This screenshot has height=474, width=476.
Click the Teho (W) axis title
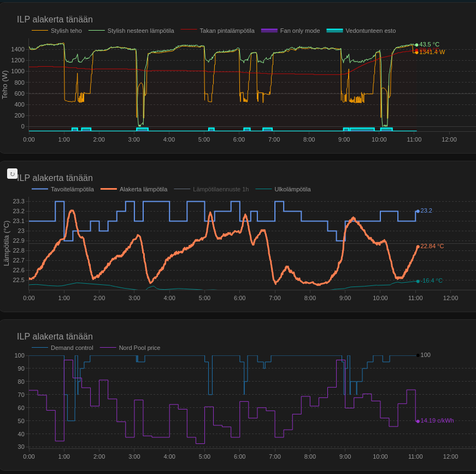5,85
